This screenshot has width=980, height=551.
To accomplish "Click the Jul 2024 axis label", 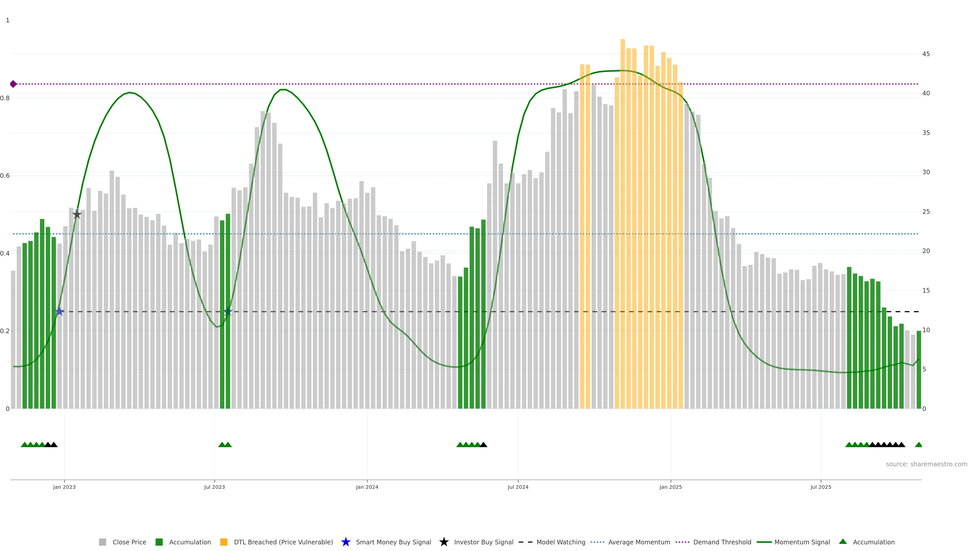I will click(x=518, y=487).
